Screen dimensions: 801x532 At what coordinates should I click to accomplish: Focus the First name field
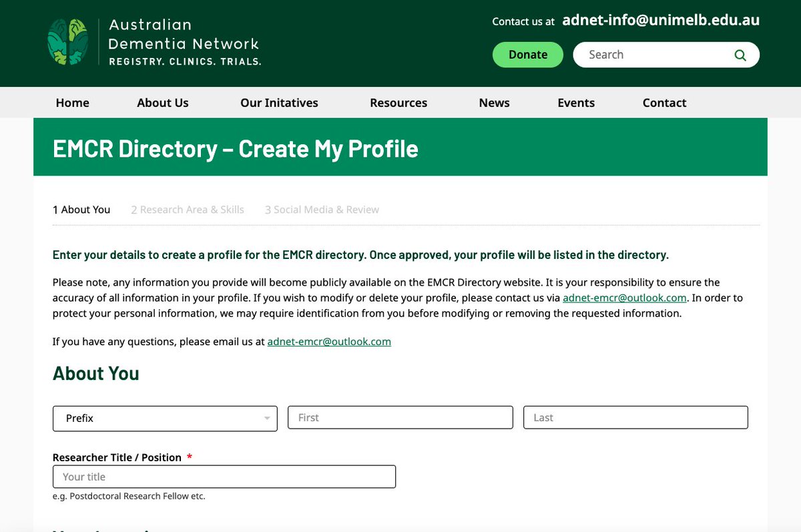click(x=400, y=417)
